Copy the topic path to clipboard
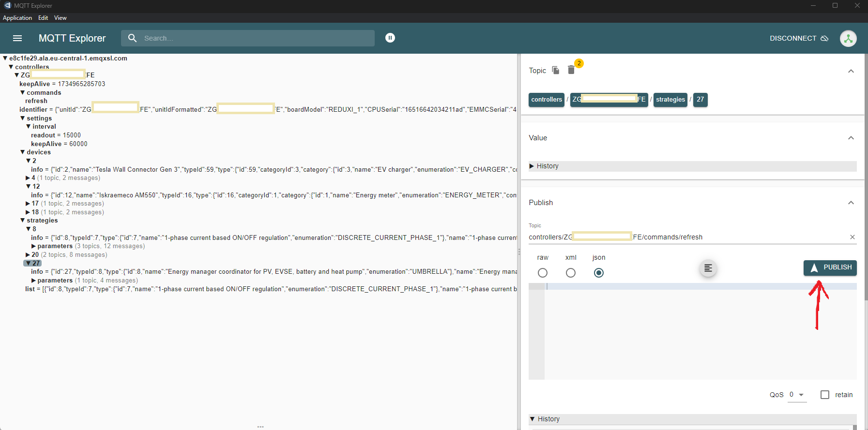This screenshot has width=868, height=430. 556,71
